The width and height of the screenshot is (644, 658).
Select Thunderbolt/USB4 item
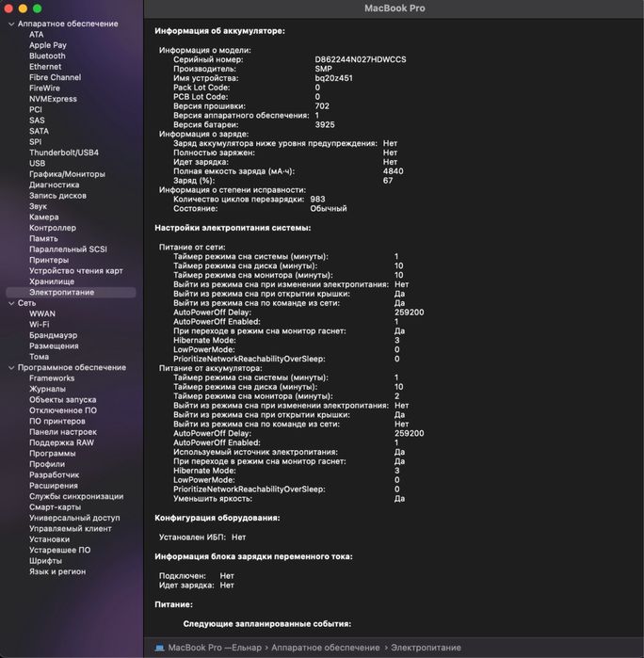(x=64, y=152)
